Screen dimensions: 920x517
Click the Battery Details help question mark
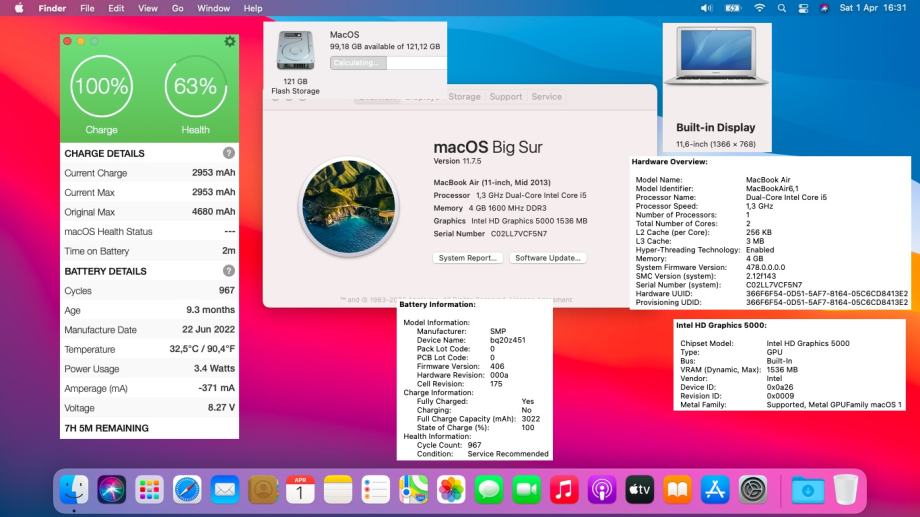coord(229,271)
